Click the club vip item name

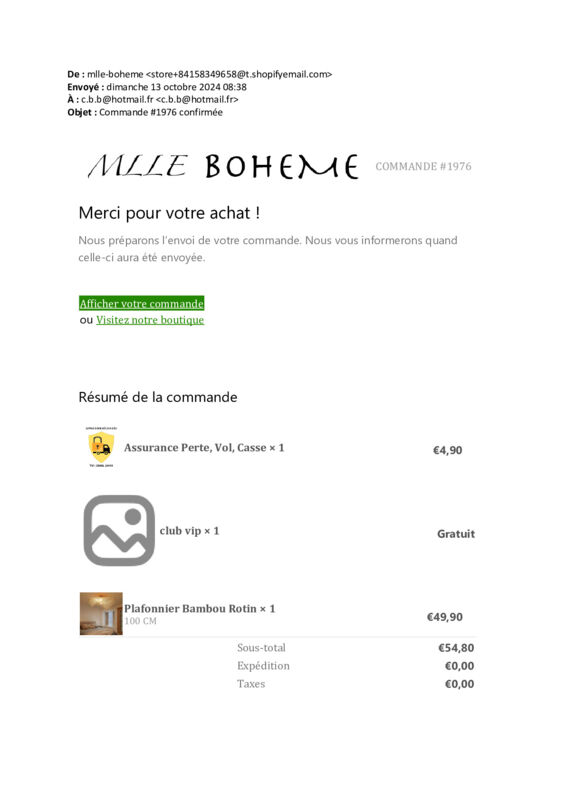click(189, 531)
